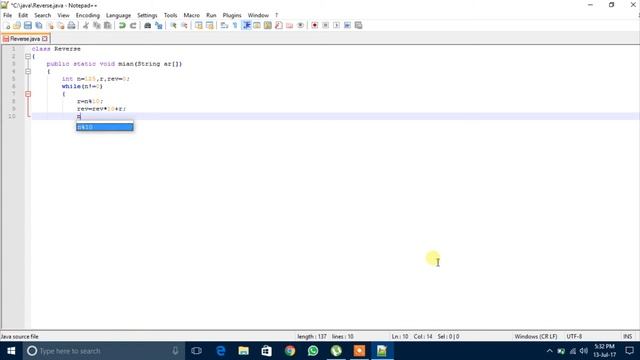Open a file using toolbar icon
This screenshot has width=640, height=360.
pyautogui.click(x=17, y=25)
